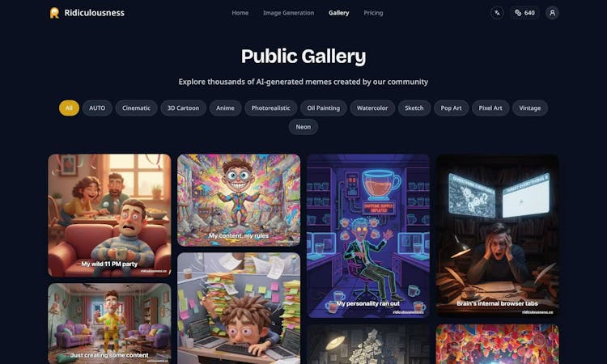607x364 pixels.
Task: Go to the Home nav item
Action: [240, 13]
